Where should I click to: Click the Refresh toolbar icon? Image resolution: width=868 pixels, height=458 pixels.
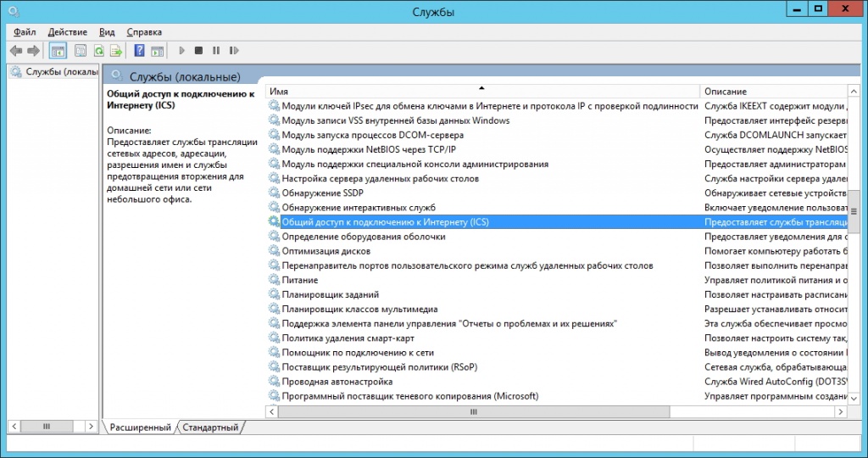click(98, 51)
